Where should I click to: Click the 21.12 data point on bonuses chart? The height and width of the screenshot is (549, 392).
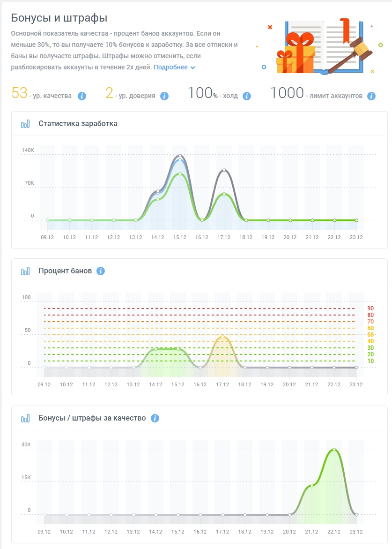[312, 485]
